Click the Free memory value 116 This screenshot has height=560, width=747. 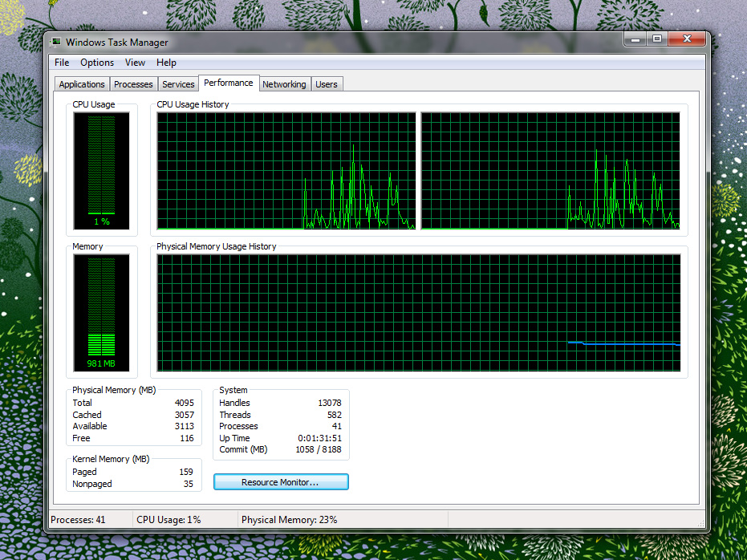[x=187, y=438]
